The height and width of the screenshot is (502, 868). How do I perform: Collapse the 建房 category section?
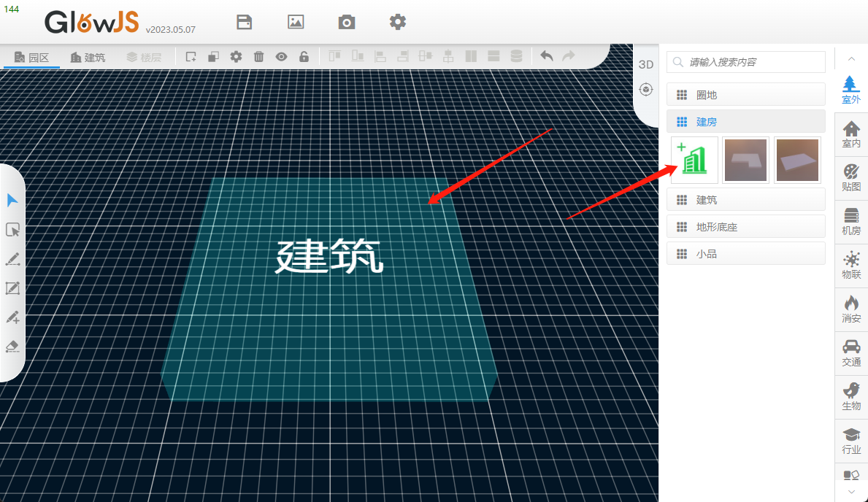[x=745, y=122]
